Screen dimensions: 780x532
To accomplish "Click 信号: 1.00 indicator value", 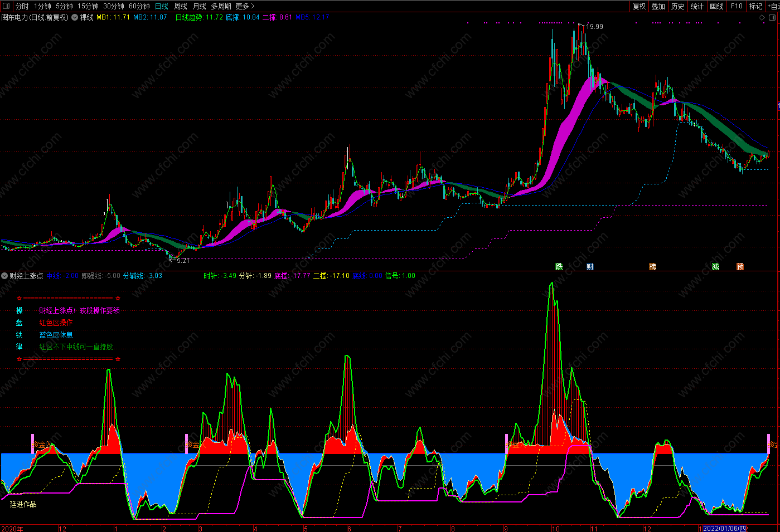I will click(x=400, y=276).
